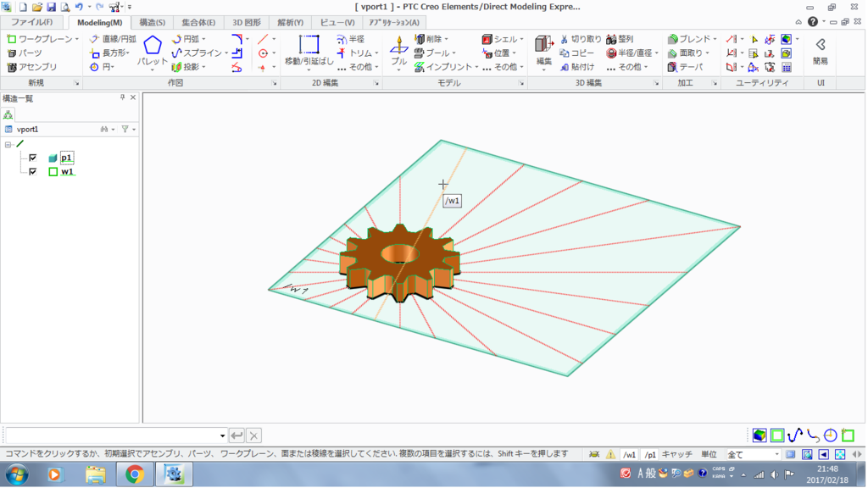868x488 pixels.
Task: Click the 単位 units button in status bar
Action: click(x=709, y=454)
